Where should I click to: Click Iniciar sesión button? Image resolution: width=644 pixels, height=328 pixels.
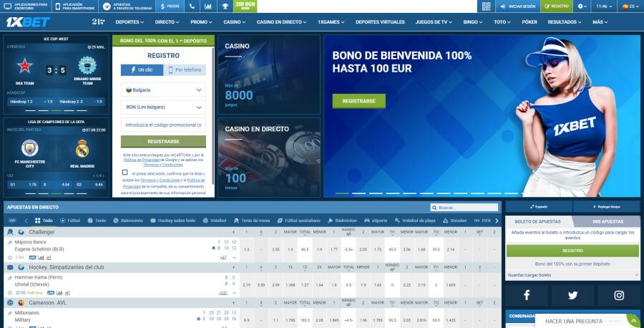518,6
